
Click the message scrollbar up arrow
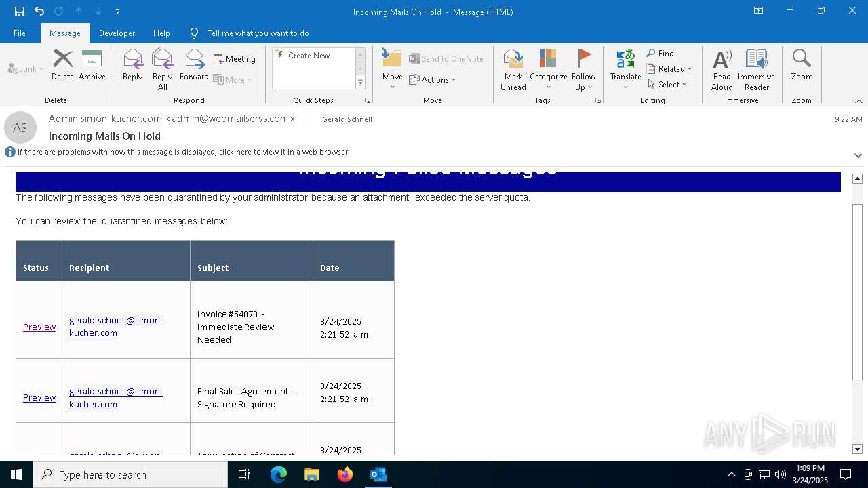(x=857, y=178)
